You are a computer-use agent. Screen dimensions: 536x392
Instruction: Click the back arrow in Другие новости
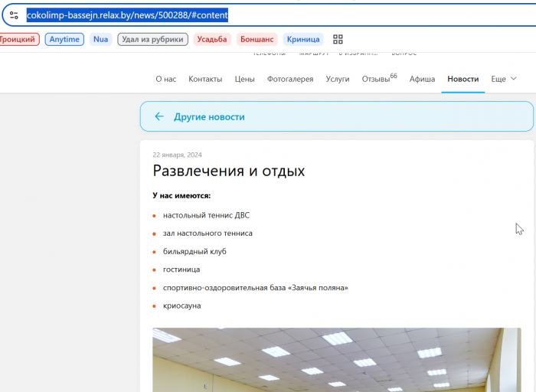(159, 116)
